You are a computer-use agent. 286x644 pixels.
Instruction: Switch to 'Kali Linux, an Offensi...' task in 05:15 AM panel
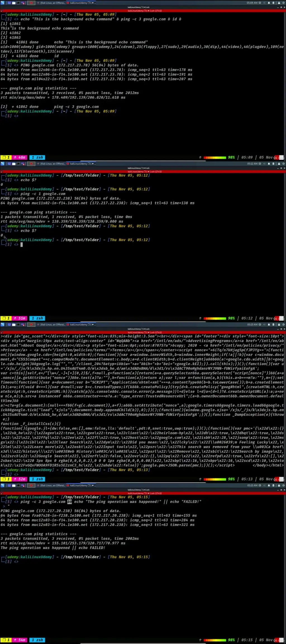pos(51,485)
